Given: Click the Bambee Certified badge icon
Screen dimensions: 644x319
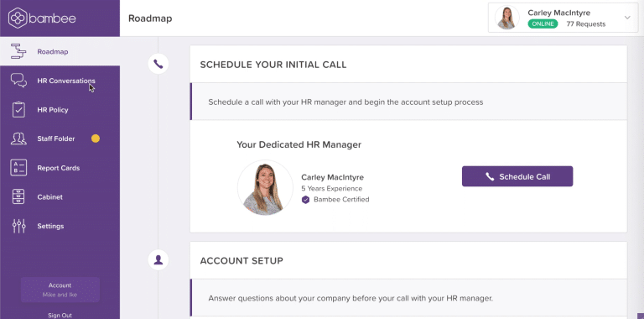Looking at the screenshot, I should (305, 200).
